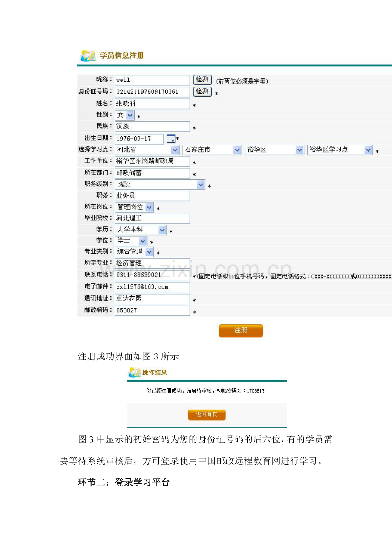
Task: Click the 联系电话 phone number field
Action: click(153, 275)
